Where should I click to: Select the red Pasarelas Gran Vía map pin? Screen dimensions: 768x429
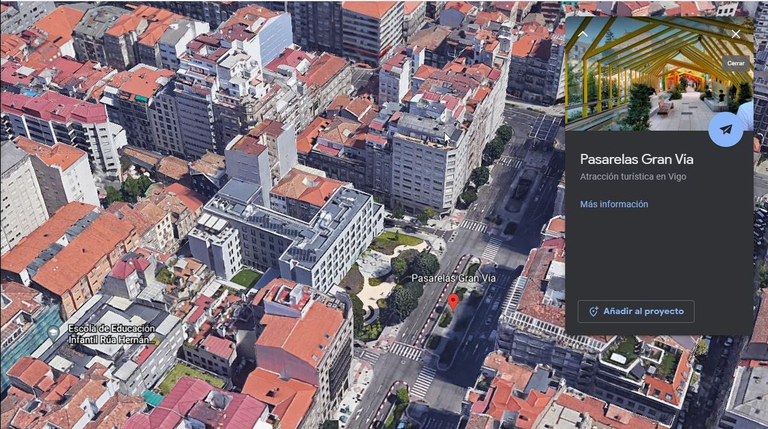pyautogui.click(x=454, y=302)
